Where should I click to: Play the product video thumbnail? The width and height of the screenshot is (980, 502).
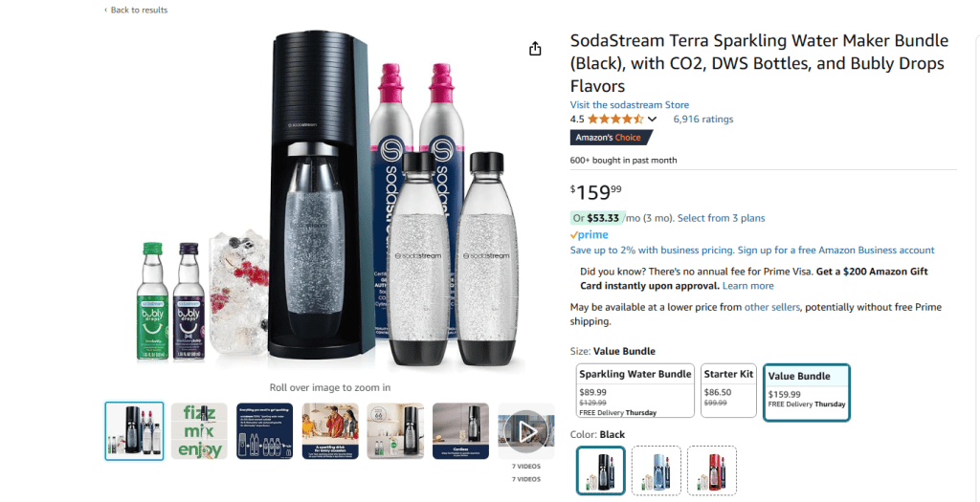[x=526, y=431]
